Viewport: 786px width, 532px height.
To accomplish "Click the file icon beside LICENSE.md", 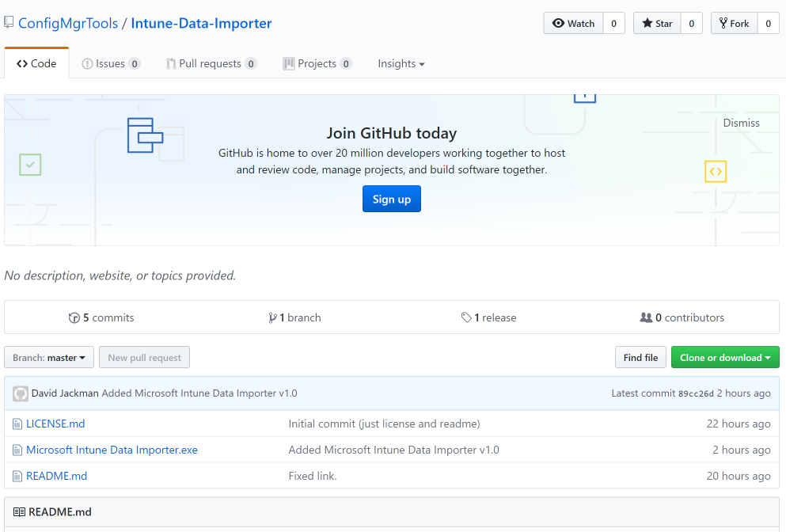I will tap(17, 424).
